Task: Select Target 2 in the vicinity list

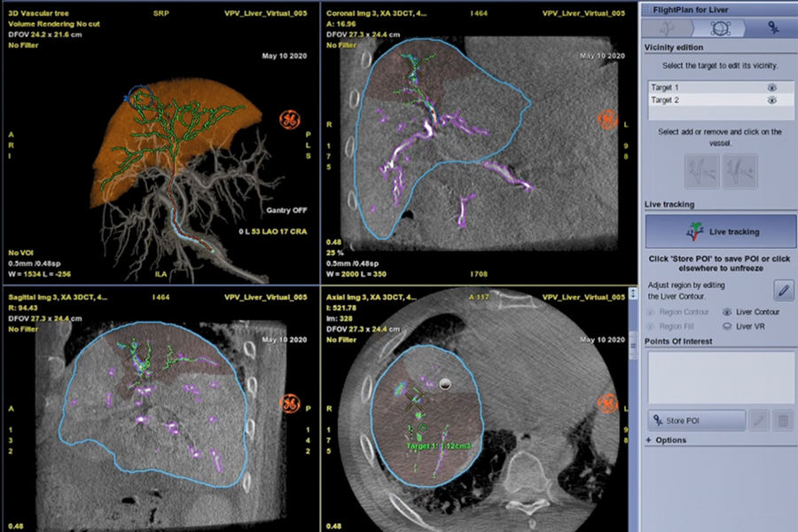Action: click(720, 100)
